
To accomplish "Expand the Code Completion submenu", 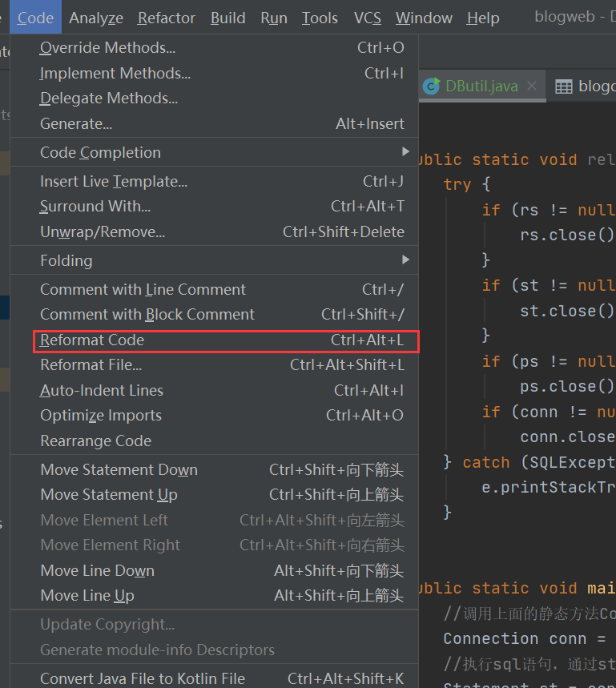I will click(100, 152).
